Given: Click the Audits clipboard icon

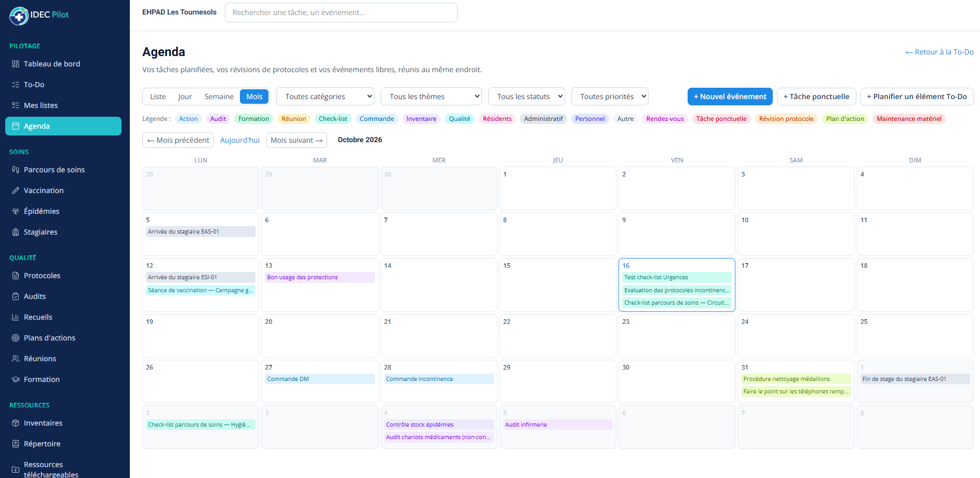Looking at the screenshot, I should [16, 296].
